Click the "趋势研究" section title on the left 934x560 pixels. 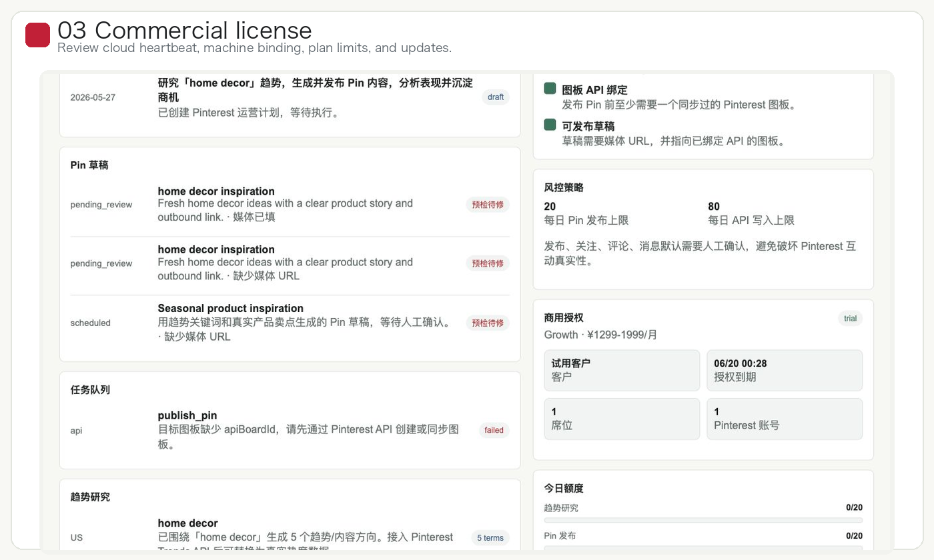(x=90, y=497)
